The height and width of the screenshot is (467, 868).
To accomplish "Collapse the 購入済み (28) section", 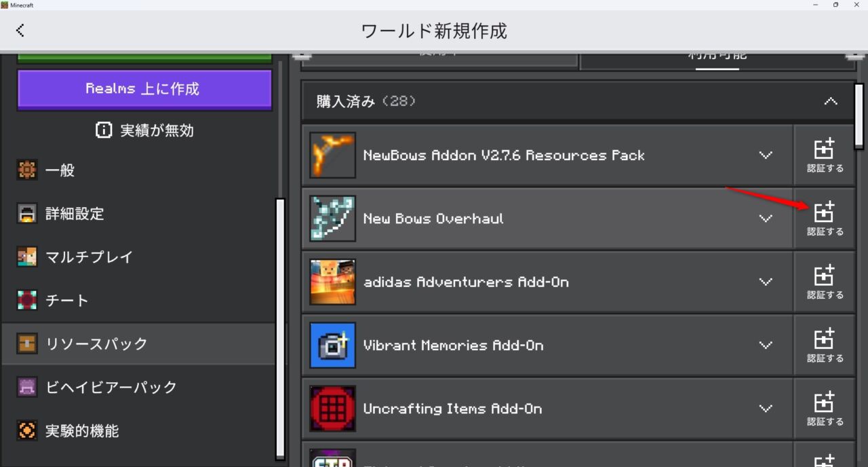I will click(x=831, y=102).
